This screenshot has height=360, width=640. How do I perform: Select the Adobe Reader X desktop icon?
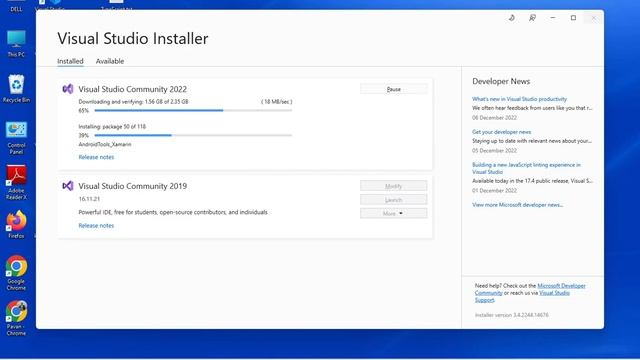16,182
